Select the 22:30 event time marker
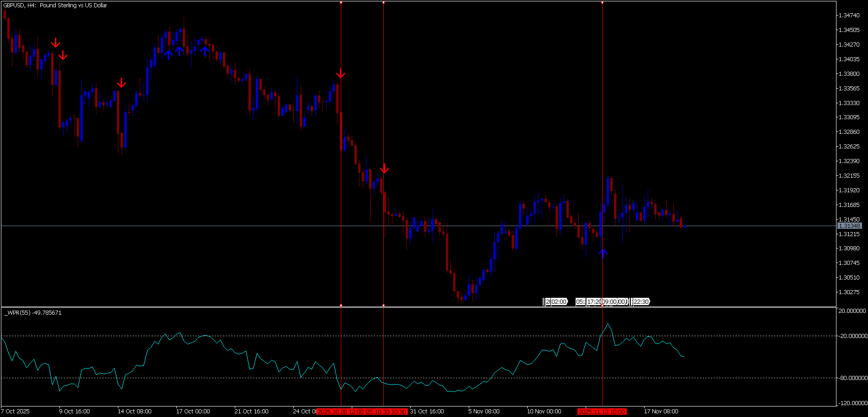 point(641,301)
